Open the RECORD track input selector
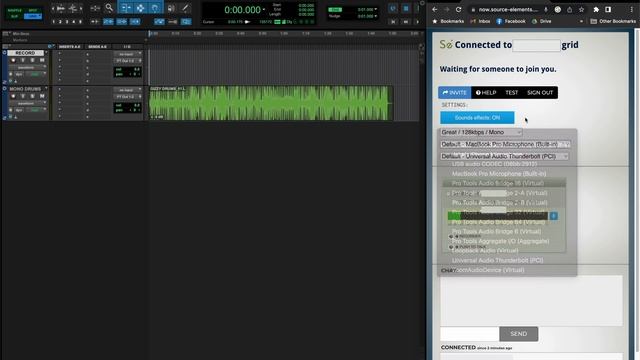The height and width of the screenshot is (360, 640). point(128,54)
